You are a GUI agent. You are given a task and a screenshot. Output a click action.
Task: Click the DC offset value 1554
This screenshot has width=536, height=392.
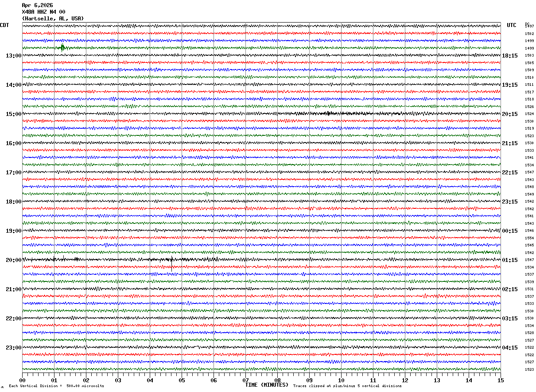coord(529,238)
